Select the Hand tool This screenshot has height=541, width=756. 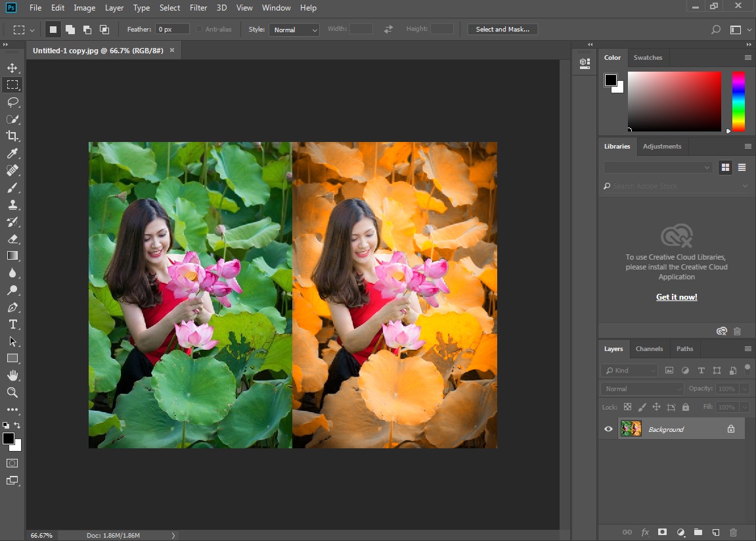pyautogui.click(x=12, y=375)
